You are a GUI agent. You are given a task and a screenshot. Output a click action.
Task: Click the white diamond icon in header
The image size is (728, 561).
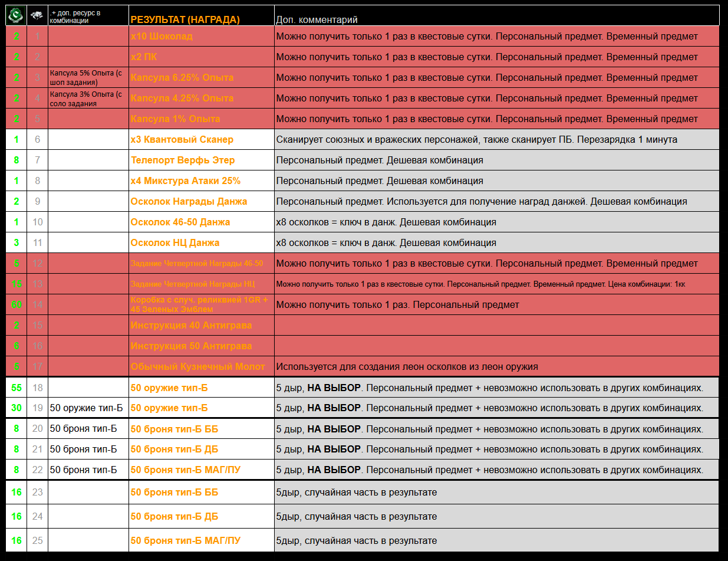tap(37, 16)
